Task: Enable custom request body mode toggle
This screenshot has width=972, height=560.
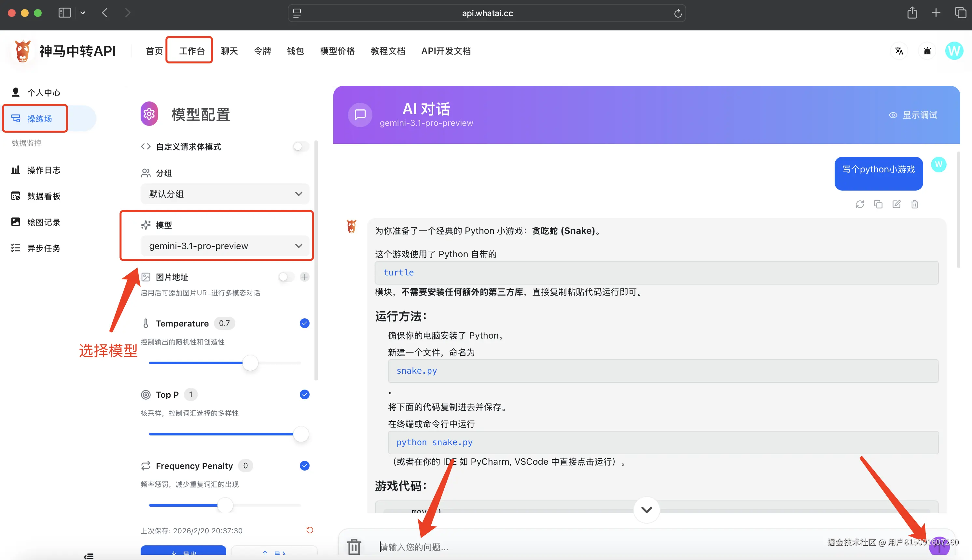Action: click(x=301, y=147)
